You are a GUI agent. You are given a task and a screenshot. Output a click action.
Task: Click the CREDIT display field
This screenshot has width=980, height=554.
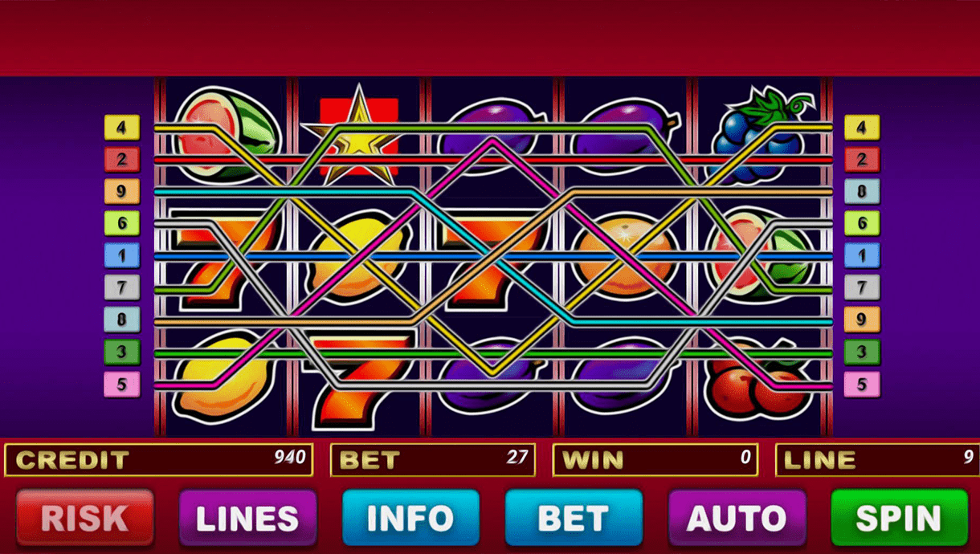(158, 460)
